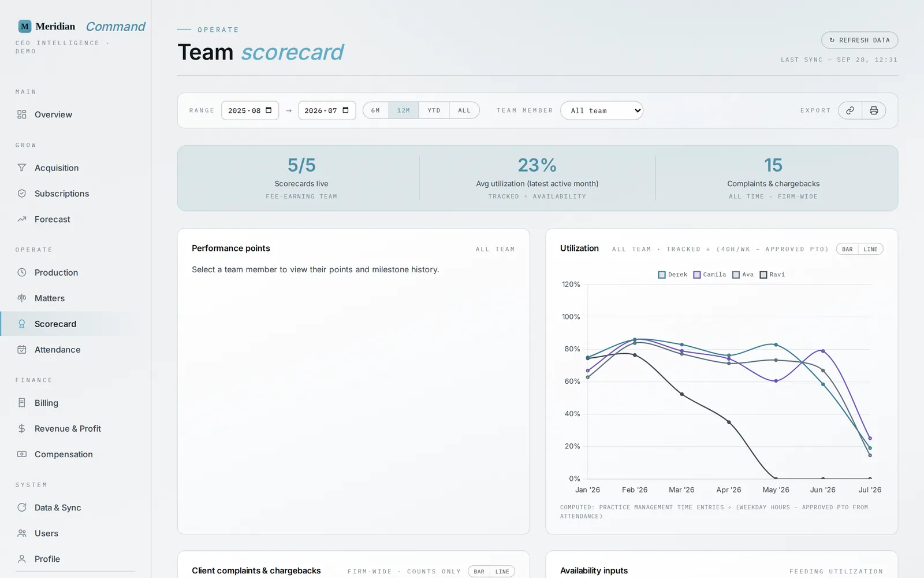
Task: Switch Utilization chart to LINE view
Action: [871, 249]
